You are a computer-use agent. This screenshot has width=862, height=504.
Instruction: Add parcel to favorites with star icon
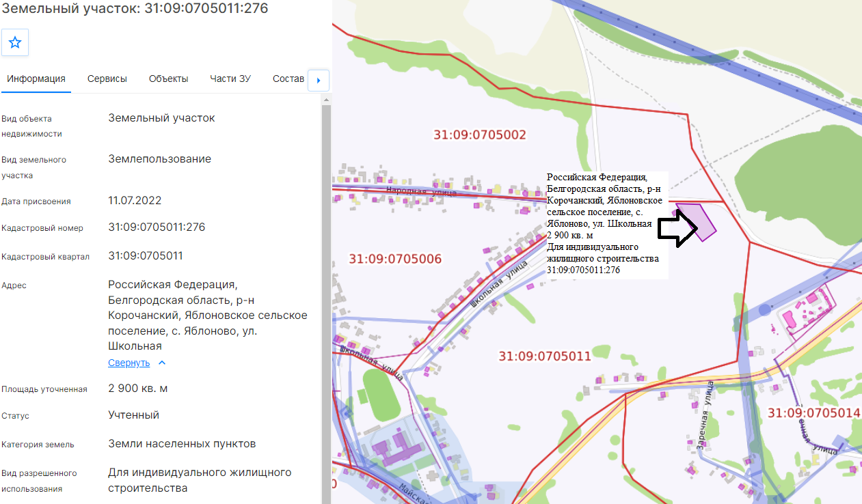(15, 42)
